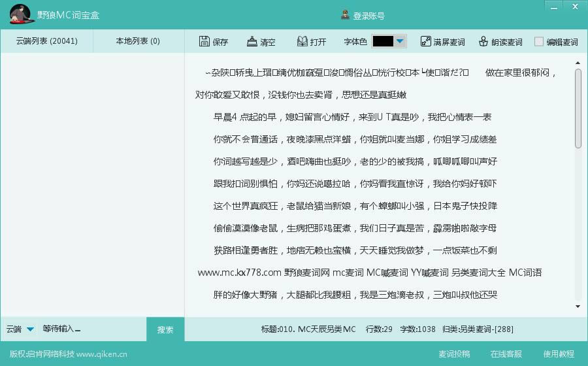Screen dimensions: 588x366
Task: Open the 使用教程 tutorial link
Action: tap(559, 354)
